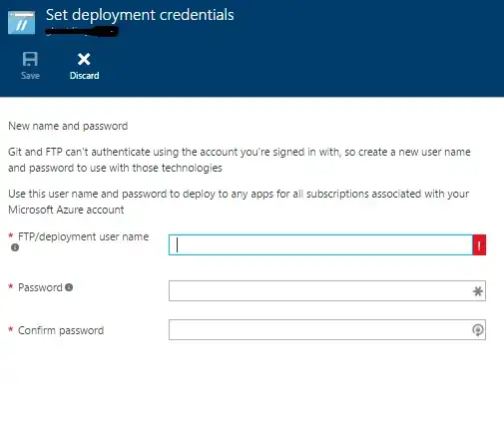Click the Confirm password label text
The height and width of the screenshot is (432, 504).
(x=61, y=330)
